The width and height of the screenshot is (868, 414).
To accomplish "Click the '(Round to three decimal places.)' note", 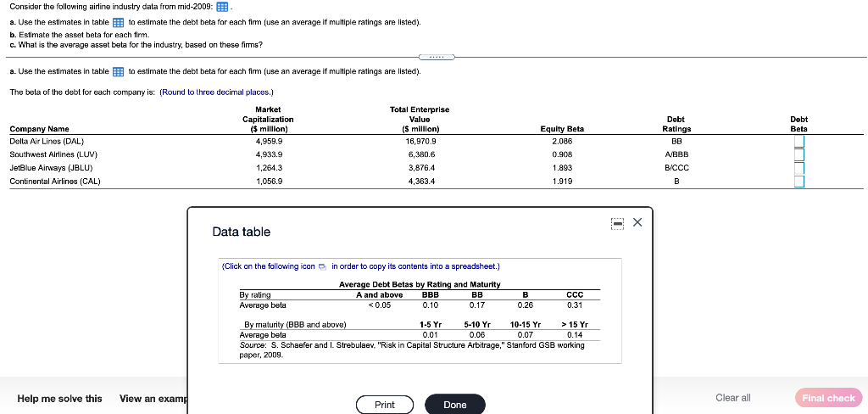I will click(216, 92).
